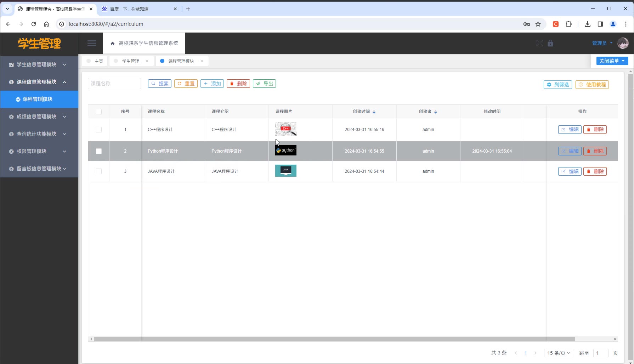Click the horizontal scrollbar under the table
The width and height of the screenshot is (634, 364).
coord(335,339)
